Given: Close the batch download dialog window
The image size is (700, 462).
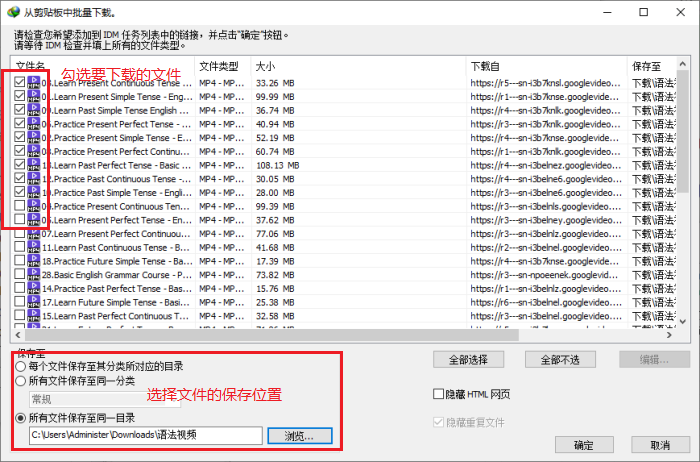Looking at the screenshot, I should pos(680,12).
